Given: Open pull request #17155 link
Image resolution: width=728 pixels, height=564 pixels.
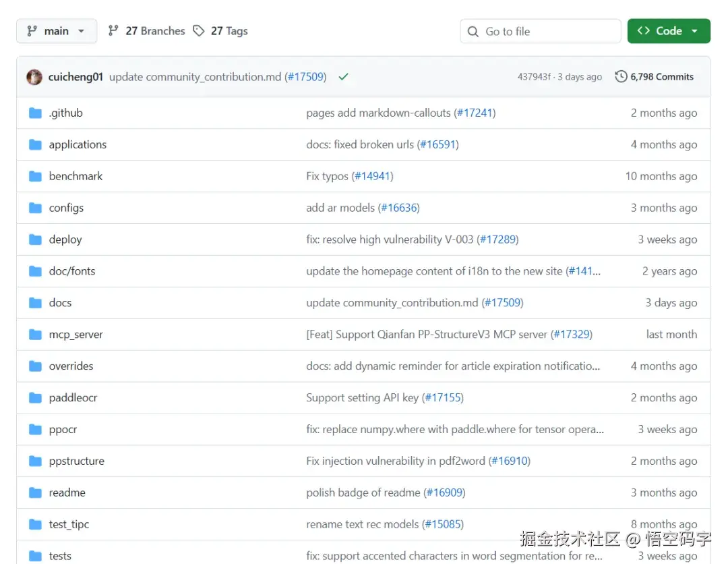Looking at the screenshot, I should (x=443, y=397).
